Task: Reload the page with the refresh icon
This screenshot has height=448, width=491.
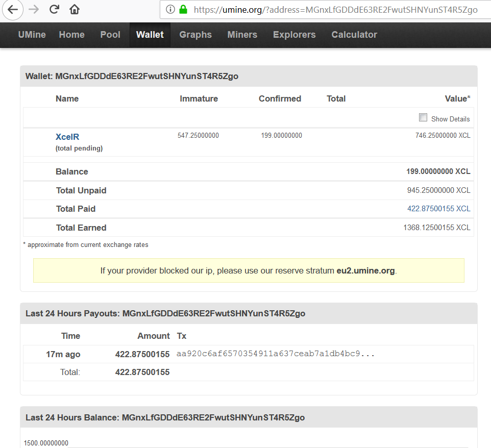Action: pyautogui.click(x=54, y=9)
